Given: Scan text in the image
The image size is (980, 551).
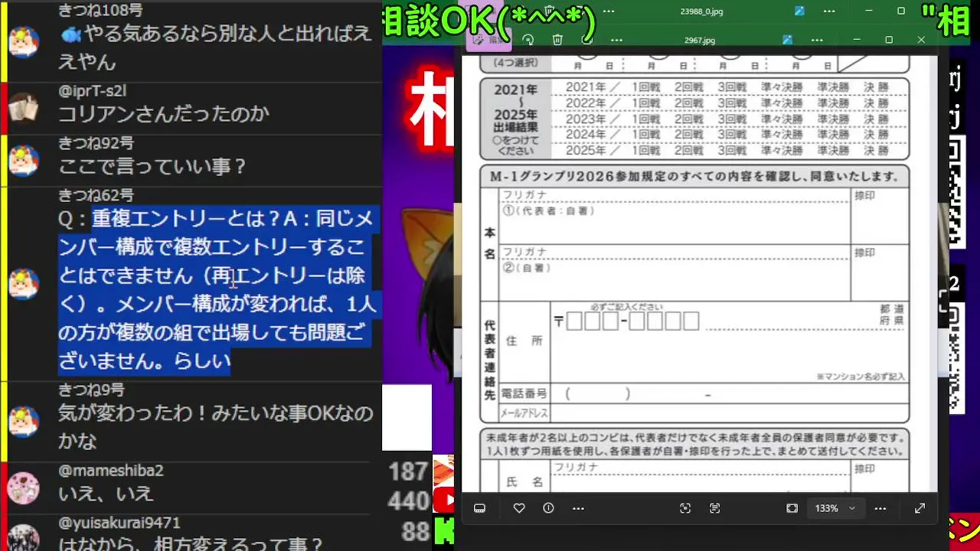Looking at the screenshot, I should coord(715,508).
